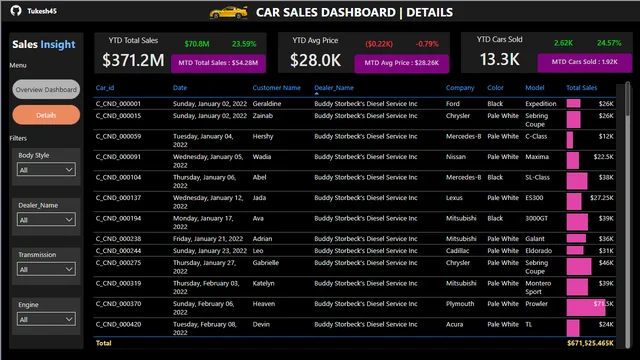Click the date Friday, January 21, 2022

208,239
